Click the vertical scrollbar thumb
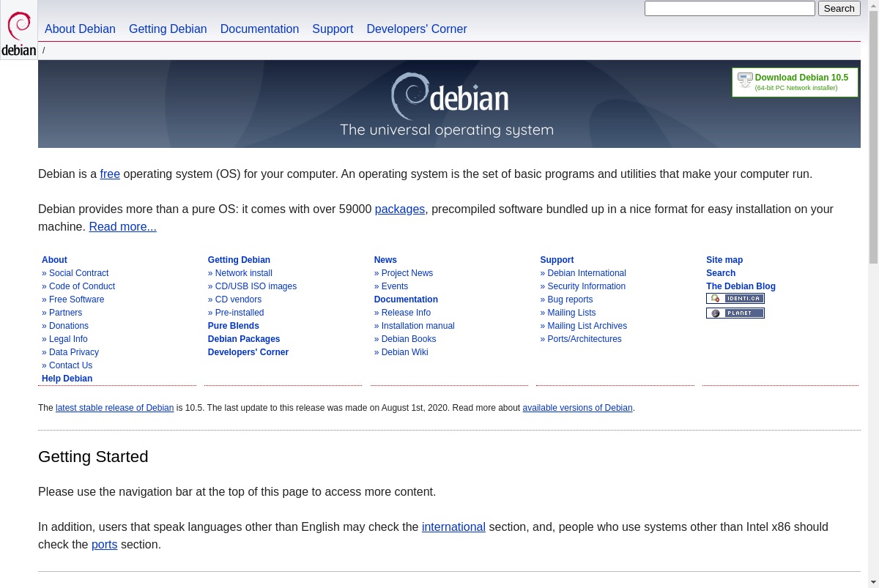This screenshot has width=879, height=588. point(873,136)
